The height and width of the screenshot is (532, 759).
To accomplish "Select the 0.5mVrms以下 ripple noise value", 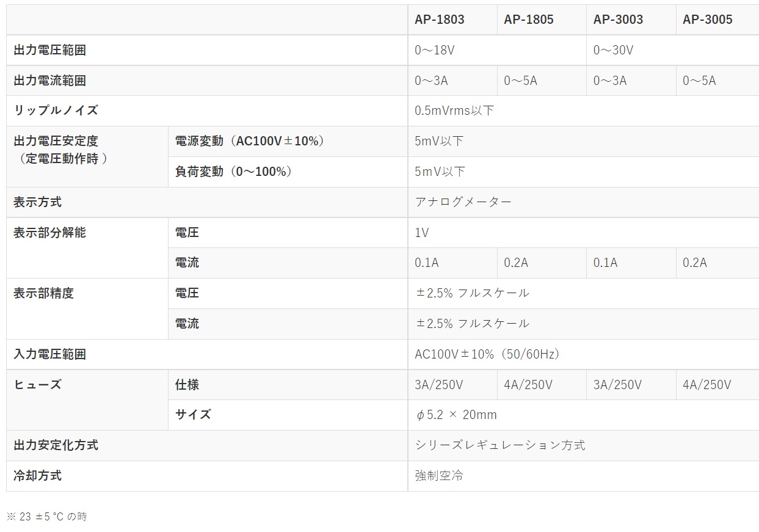I will tap(454, 111).
